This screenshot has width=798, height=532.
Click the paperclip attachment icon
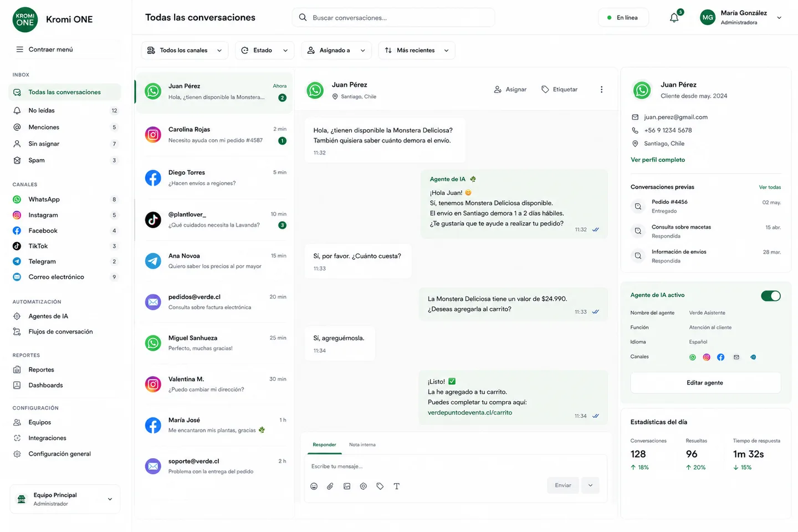click(330, 486)
